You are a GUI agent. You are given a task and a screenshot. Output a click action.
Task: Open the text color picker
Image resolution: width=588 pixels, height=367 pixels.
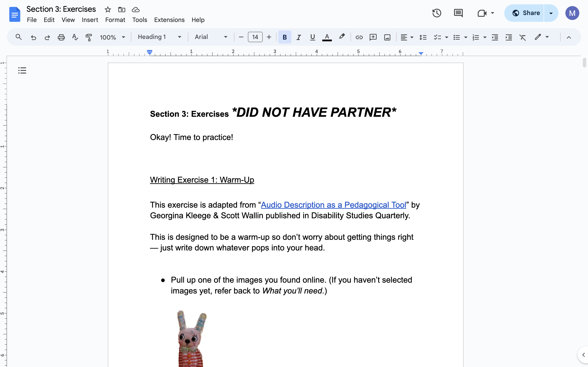tap(327, 37)
